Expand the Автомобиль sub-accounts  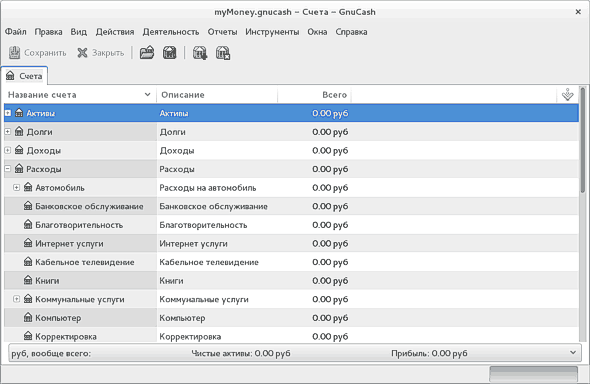(16, 187)
